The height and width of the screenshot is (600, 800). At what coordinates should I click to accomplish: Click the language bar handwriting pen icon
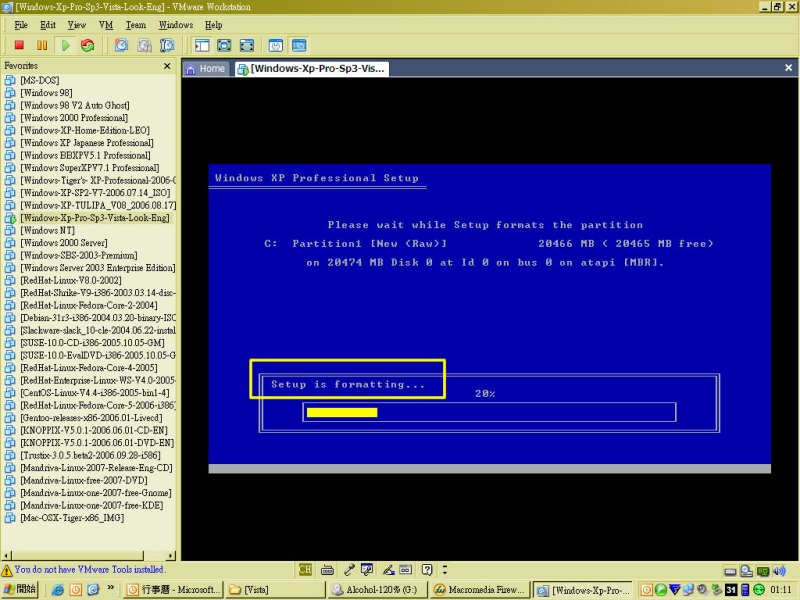tap(389, 569)
